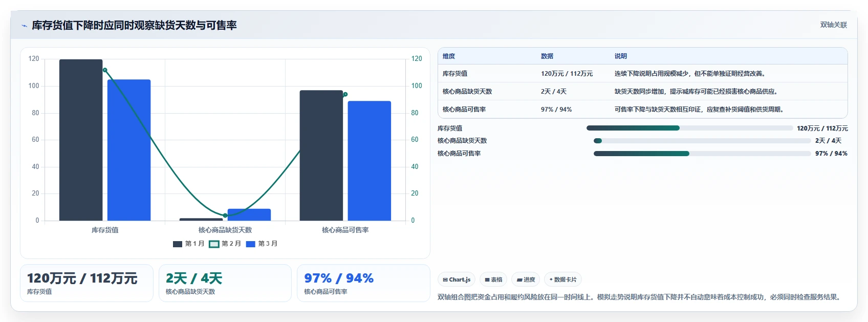Click the 120 tick on the right axis
868x322 pixels.
417,59
